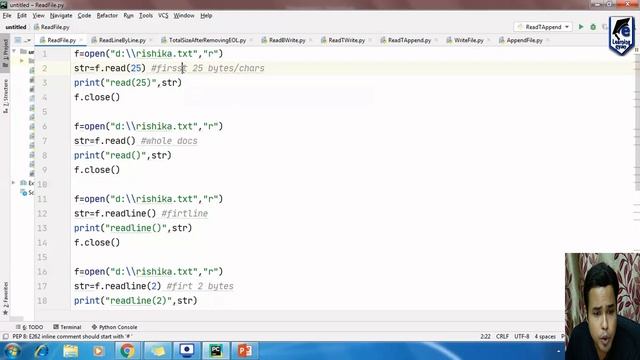Run the ReadTAppend configuration with green play icon
Viewport: 640px width, 360px height.
[581, 27]
